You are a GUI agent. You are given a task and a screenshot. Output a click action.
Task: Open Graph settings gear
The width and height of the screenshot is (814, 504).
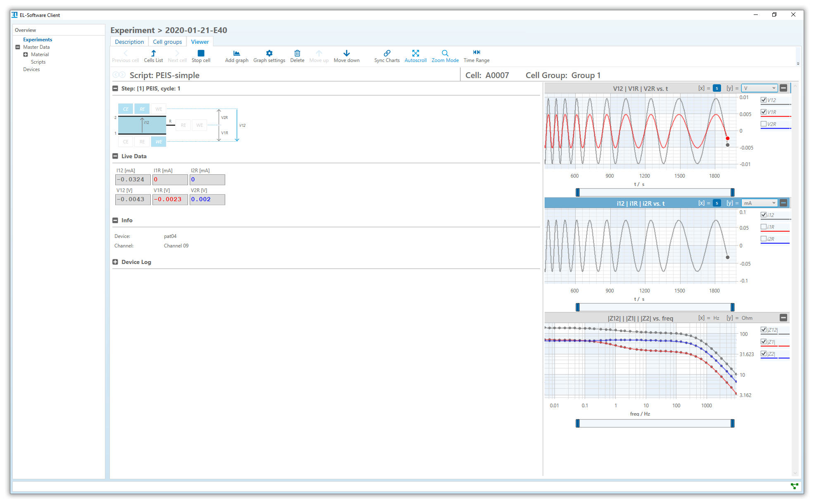(x=269, y=53)
